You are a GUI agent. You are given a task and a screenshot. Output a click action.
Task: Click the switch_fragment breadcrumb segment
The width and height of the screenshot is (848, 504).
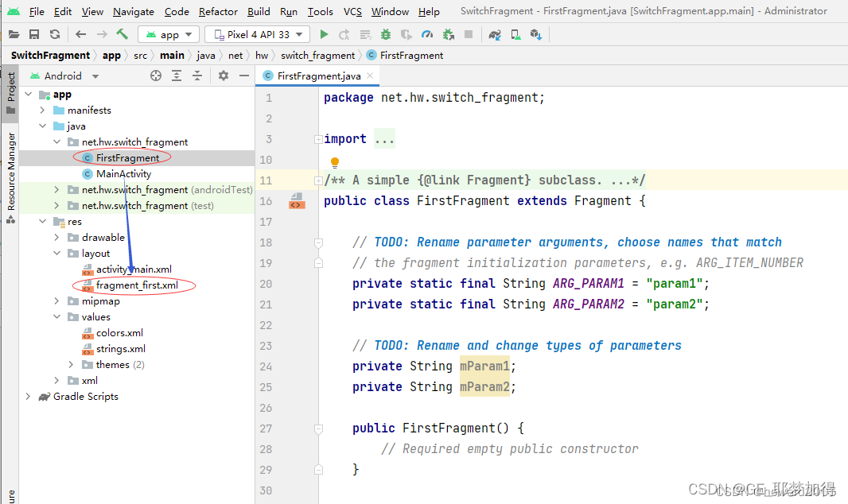pyautogui.click(x=317, y=55)
